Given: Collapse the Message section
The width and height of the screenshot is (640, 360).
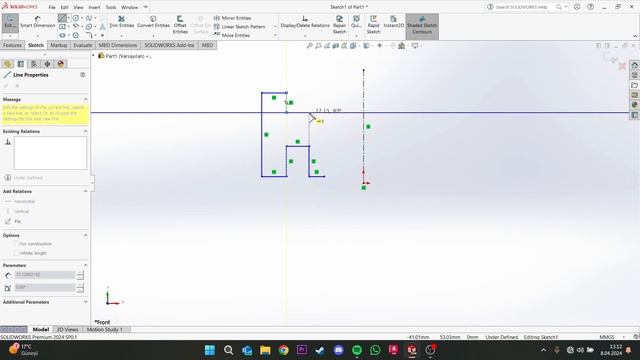Looking at the screenshot, I should coord(85,99).
